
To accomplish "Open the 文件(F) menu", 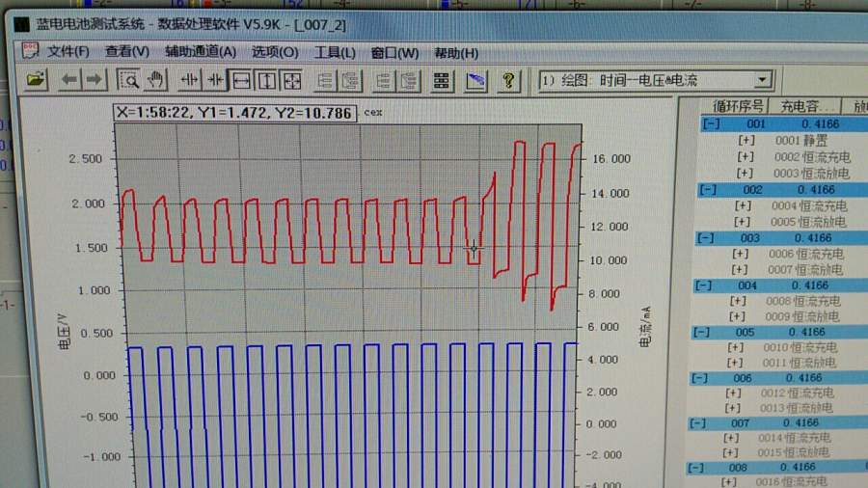I will [68, 51].
